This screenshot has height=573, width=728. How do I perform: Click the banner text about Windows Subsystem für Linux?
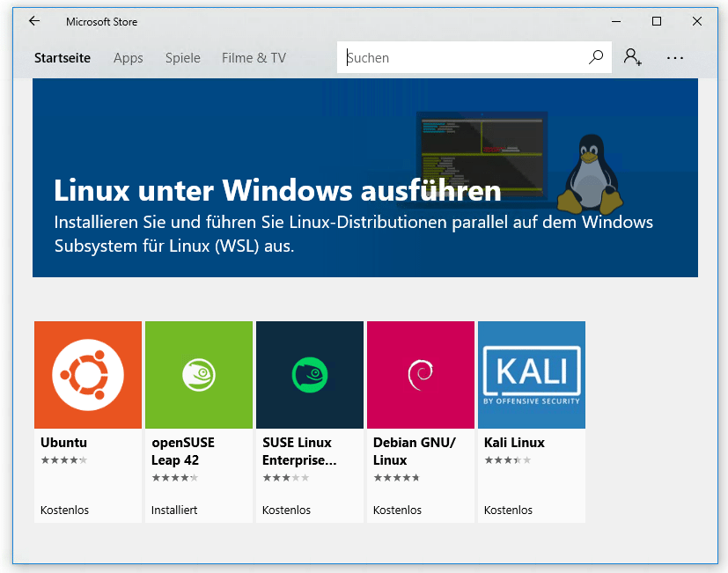pyautogui.click(x=353, y=234)
